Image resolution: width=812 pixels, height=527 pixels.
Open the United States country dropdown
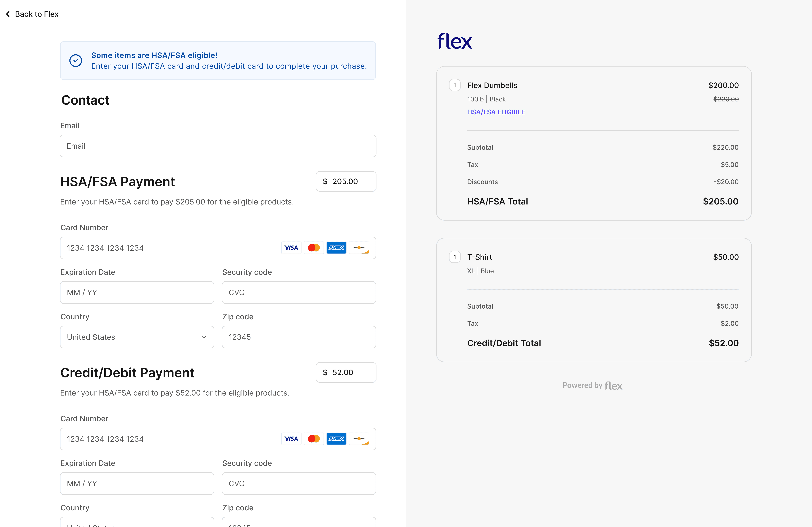[137, 337]
